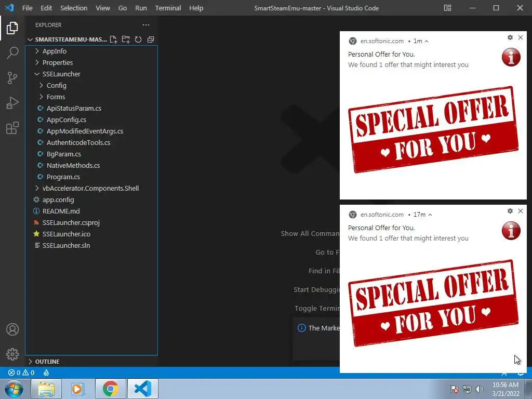Open the Edit menu
The image size is (532, 399).
point(46,8)
